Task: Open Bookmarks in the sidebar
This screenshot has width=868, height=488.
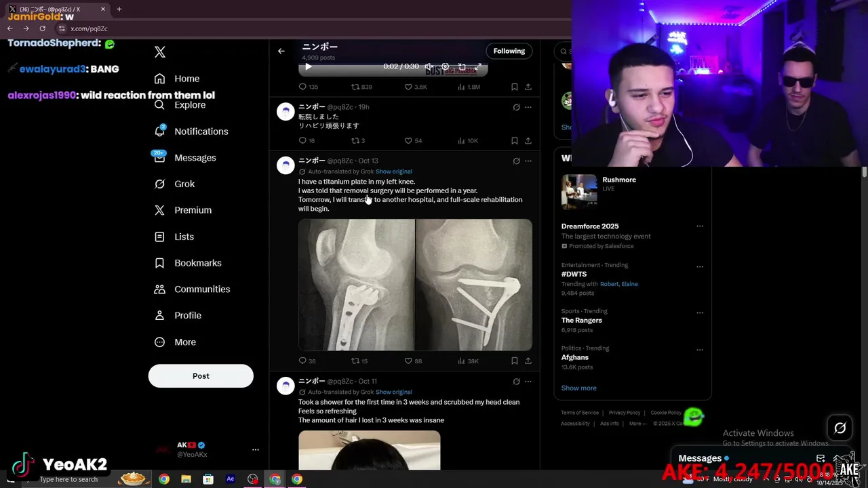Action: click(x=188, y=263)
